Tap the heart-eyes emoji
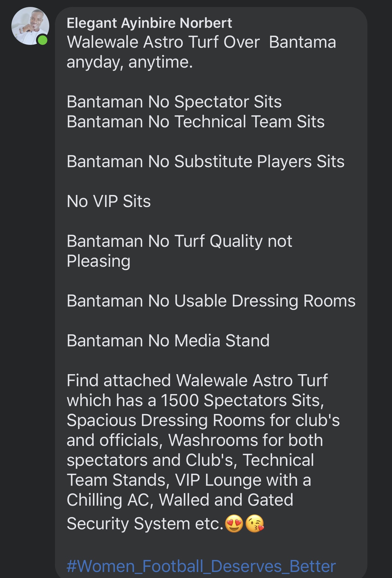The height and width of the screenshot is (578, 392). pyautogui.click(x=234, y=524)
